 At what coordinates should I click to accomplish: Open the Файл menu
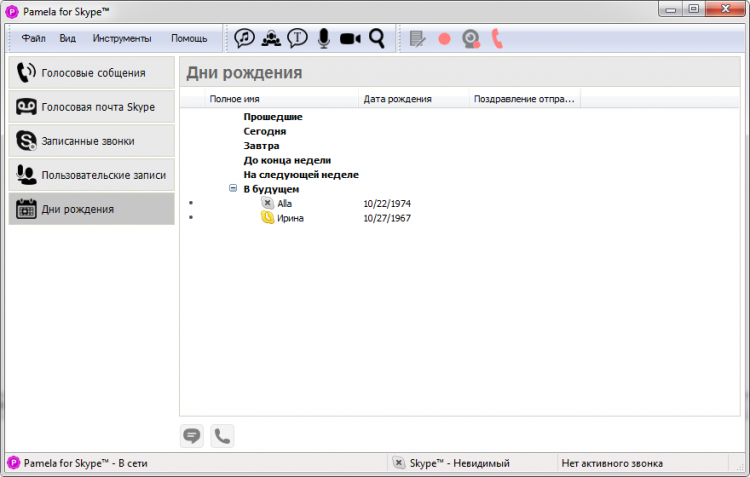(33, 38)
